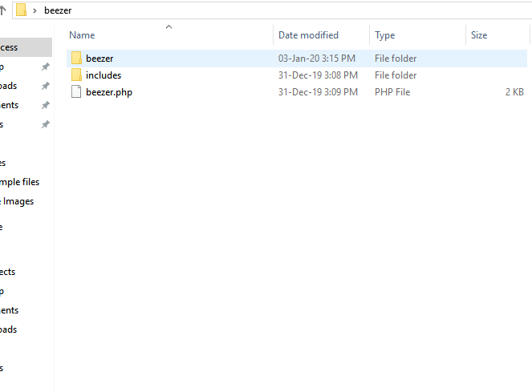The height and width of the screenshot is (392, 532).
Task: Click the beezer breadcrumb in the address bar
Action: click(58, 10)
